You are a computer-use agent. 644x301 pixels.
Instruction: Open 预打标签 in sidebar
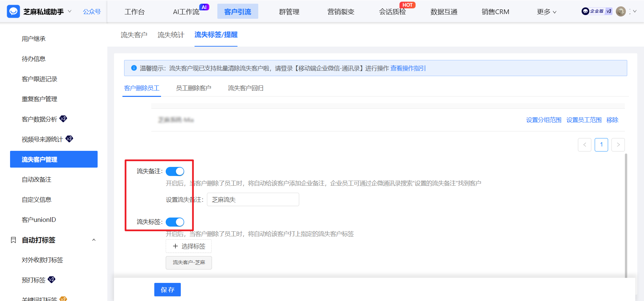tap(34, 280)
